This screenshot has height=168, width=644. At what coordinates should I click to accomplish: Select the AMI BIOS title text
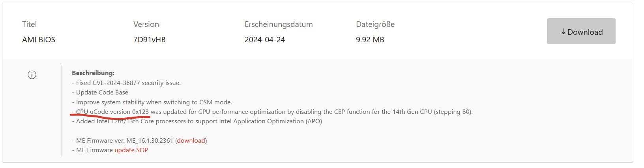[x=39, y=40]
